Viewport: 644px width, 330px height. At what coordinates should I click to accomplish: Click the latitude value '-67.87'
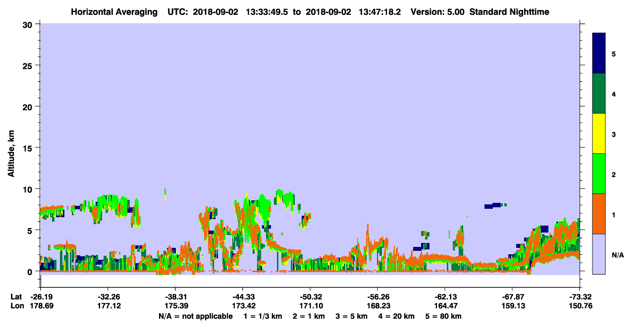coord(512,297)
